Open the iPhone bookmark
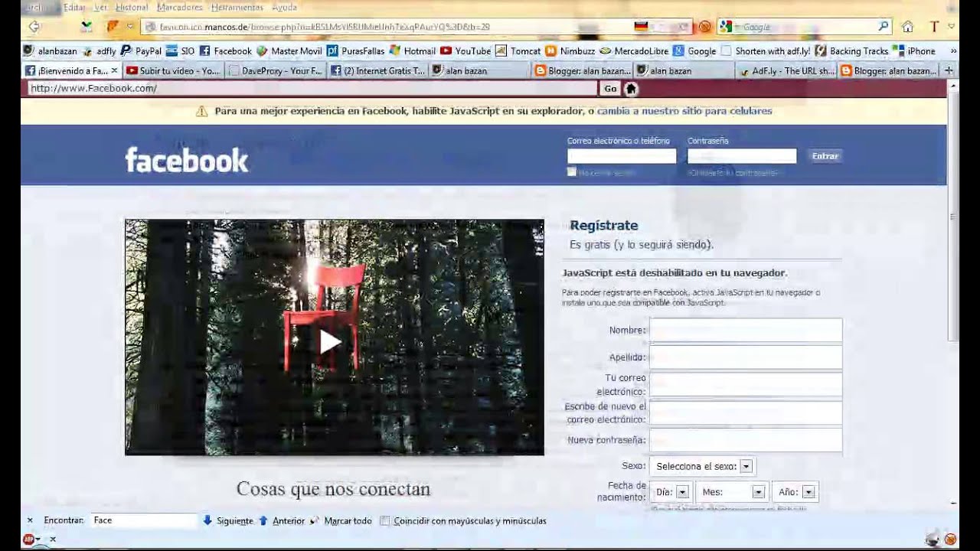Viewport: 980px width, 551px height. (914, 51)
